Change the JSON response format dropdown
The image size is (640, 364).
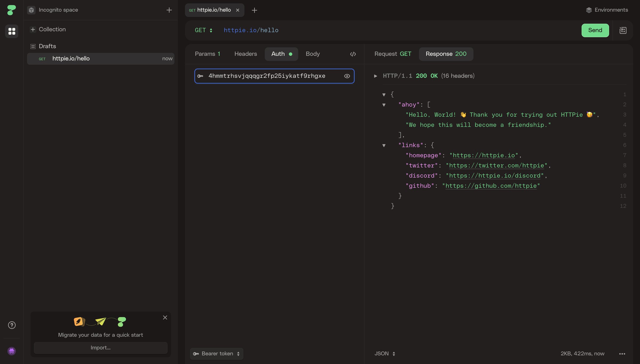coord(385,354)
